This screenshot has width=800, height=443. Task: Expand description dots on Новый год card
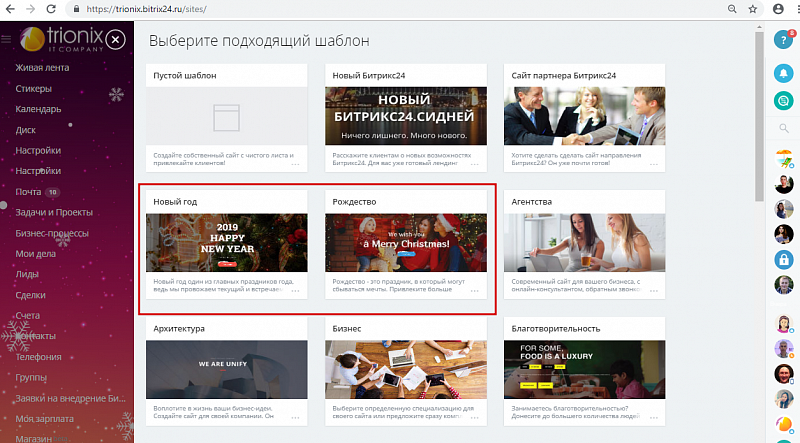tap(295, 291)
